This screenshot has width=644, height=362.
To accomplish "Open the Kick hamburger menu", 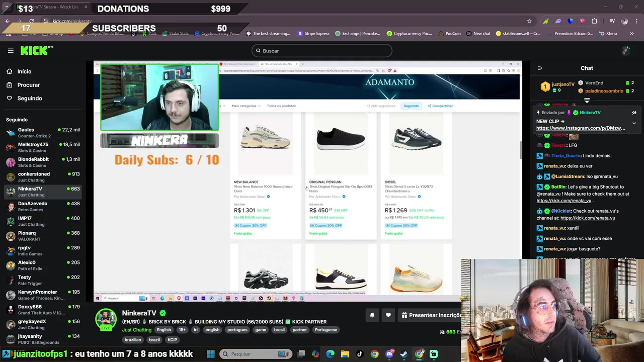I will coord(11,51).
